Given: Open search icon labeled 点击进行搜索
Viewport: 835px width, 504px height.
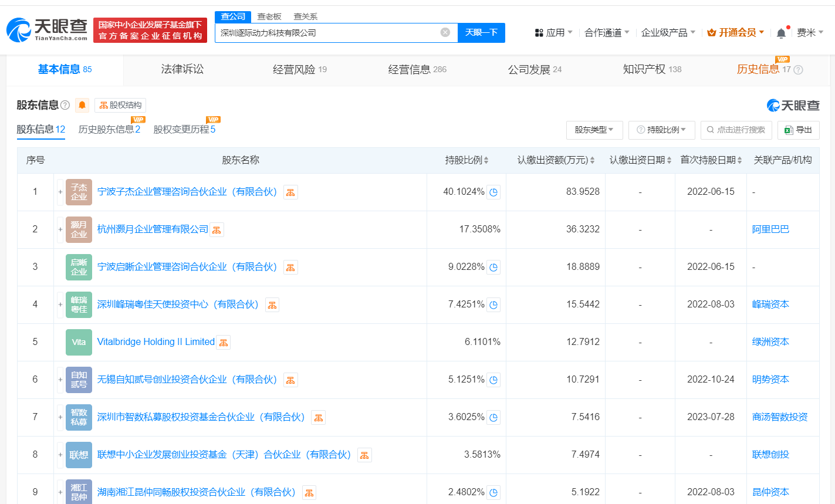Looking at the screenshot, I should click(736, 130).
